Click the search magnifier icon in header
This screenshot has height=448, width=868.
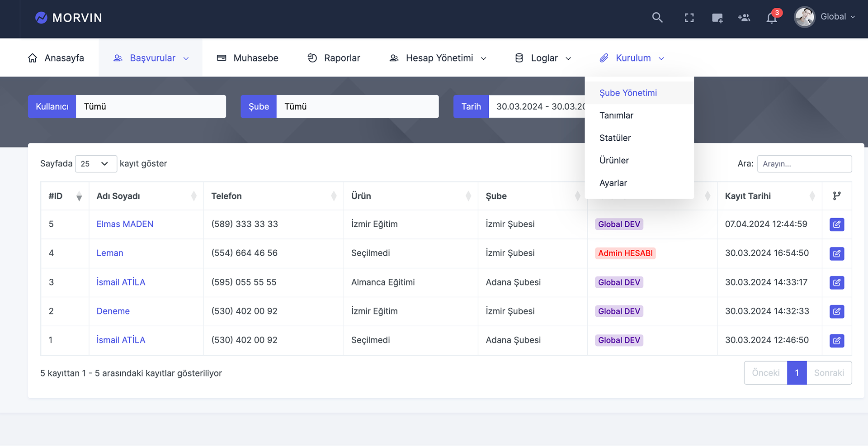click(x=657, y=18)
